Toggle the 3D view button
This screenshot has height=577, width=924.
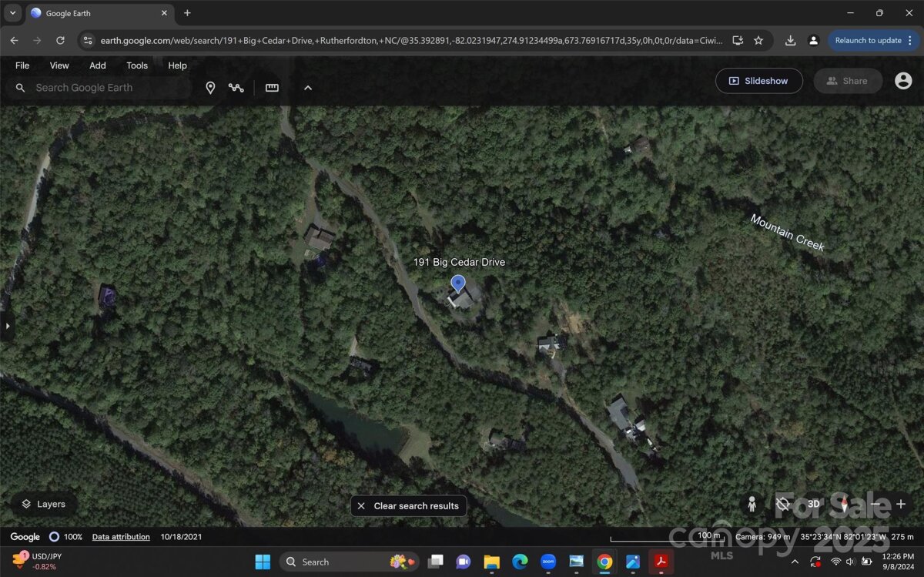814,505
